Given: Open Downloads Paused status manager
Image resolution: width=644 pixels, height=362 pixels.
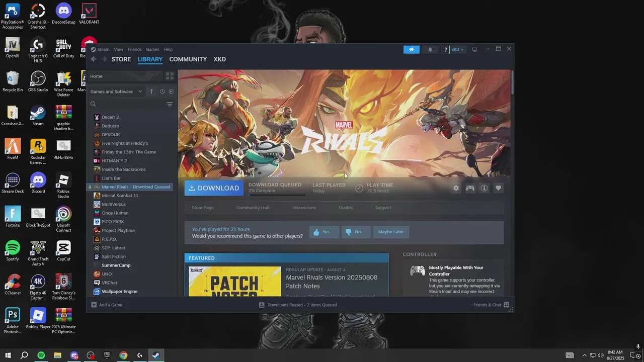Looking at the screenshot, I should (298, 305).
